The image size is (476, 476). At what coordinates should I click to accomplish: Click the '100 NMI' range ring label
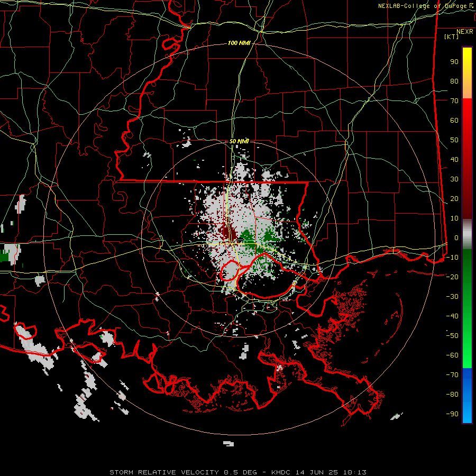[x=239, y=43]
